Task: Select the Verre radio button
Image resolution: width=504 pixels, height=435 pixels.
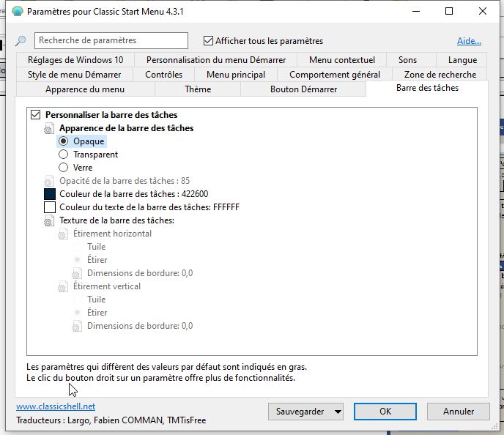Action: pos(63,168)
